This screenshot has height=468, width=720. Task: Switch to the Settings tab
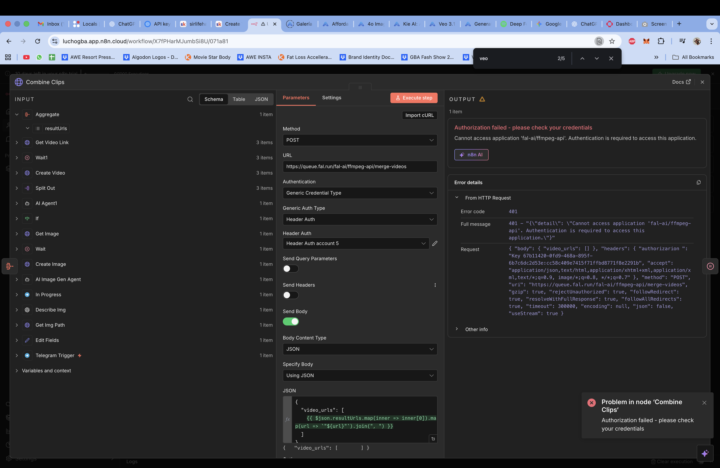click(x=332, y=98)
